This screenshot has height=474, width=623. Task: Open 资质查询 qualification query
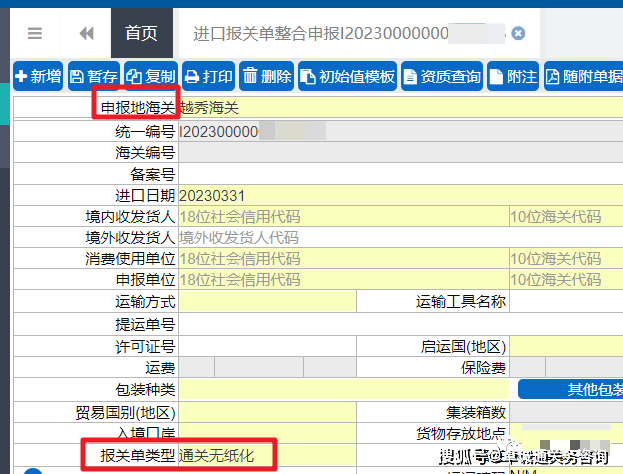tap(442, 76)
